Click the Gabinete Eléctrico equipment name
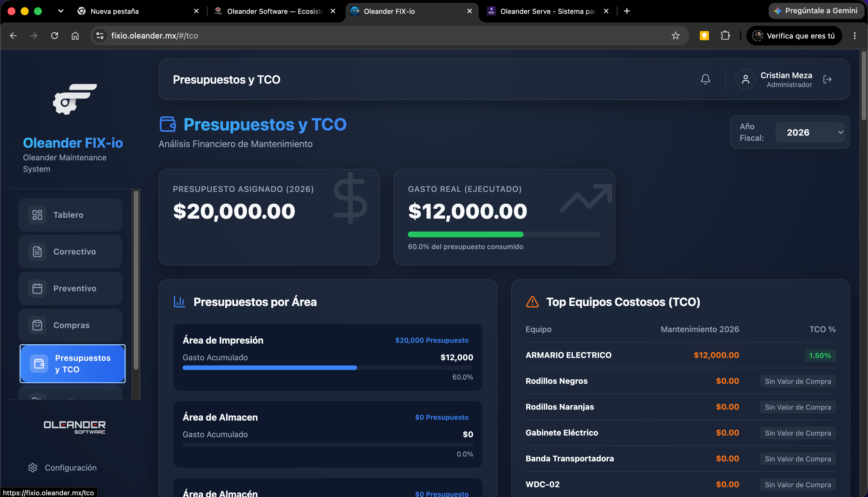868x497 pixels. (x=562, y=433)
